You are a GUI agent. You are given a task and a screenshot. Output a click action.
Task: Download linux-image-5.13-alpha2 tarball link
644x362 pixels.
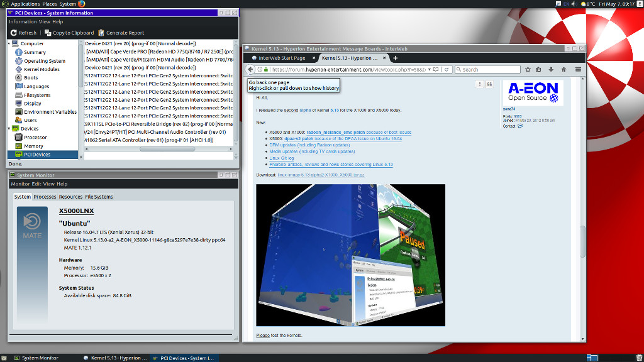[x=321, y=175]
